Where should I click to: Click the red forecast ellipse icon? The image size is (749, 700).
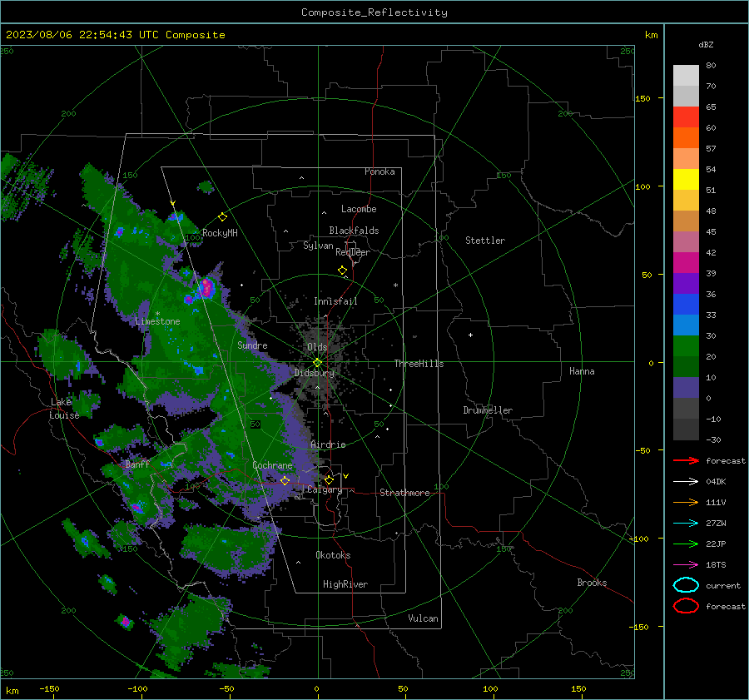tap(686, 606)
